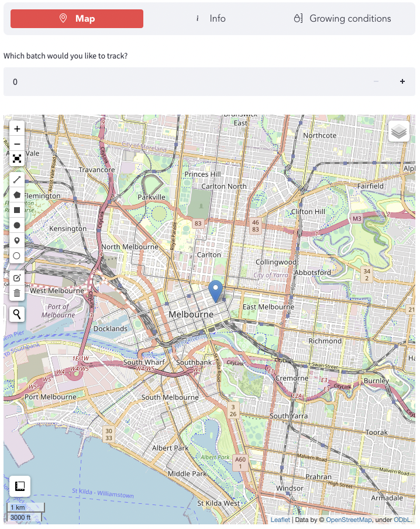Click the 'South Yarra' map label
Image resolution: width=420 pixels, height=529 pixels.
[288, 416]
